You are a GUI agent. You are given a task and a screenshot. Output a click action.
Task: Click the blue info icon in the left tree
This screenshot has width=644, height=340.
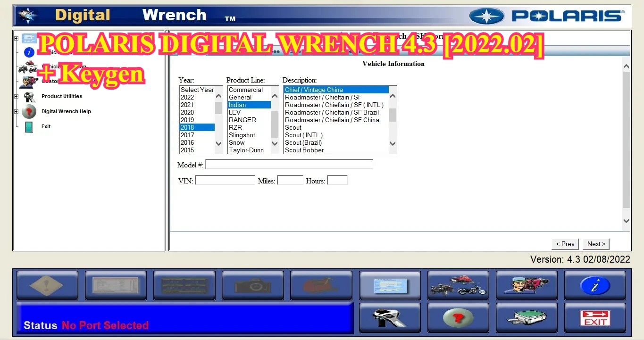(x=29, y=52)
